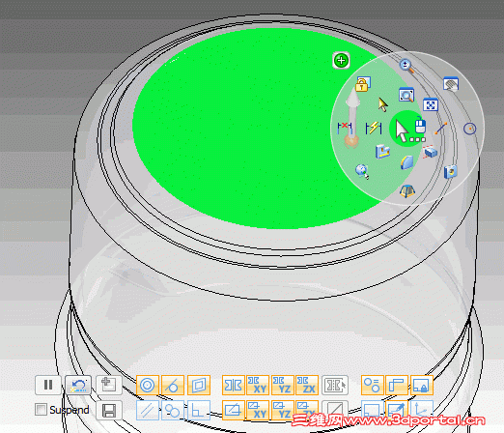Click the globe with cursor view icon
Screen dimensions: 504x433
pyautogui.click(x=362, y=171)
